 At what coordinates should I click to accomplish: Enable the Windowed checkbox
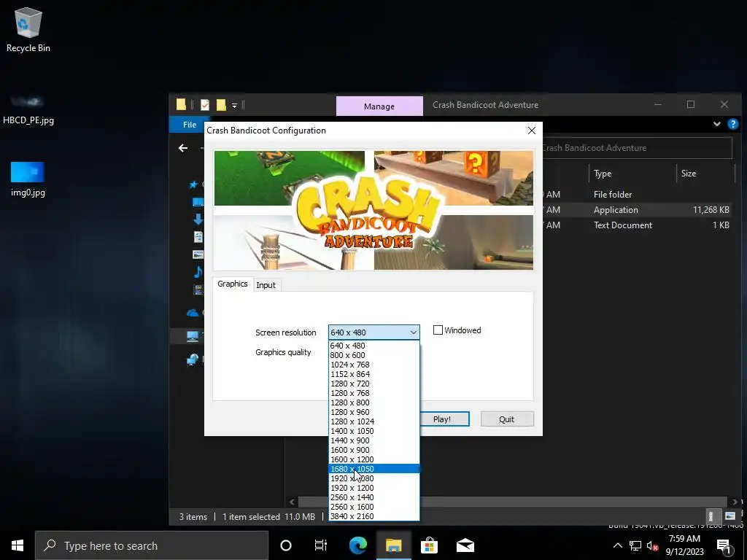click(x=438, y=330)
